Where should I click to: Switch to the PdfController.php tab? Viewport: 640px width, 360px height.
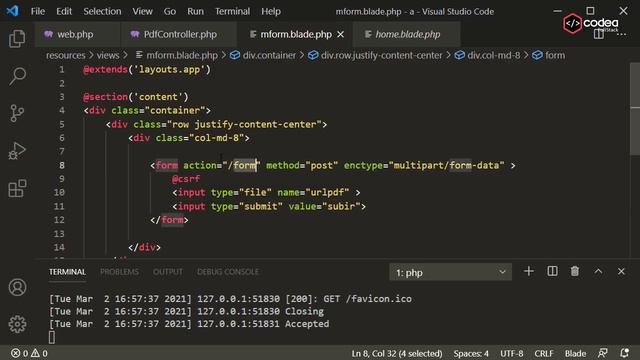(x=180, y=35)
